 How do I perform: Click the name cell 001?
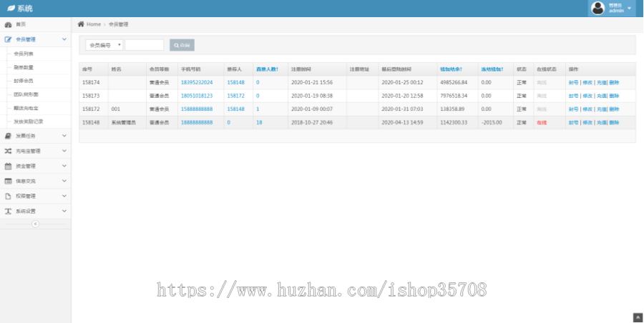coord(115,109)
